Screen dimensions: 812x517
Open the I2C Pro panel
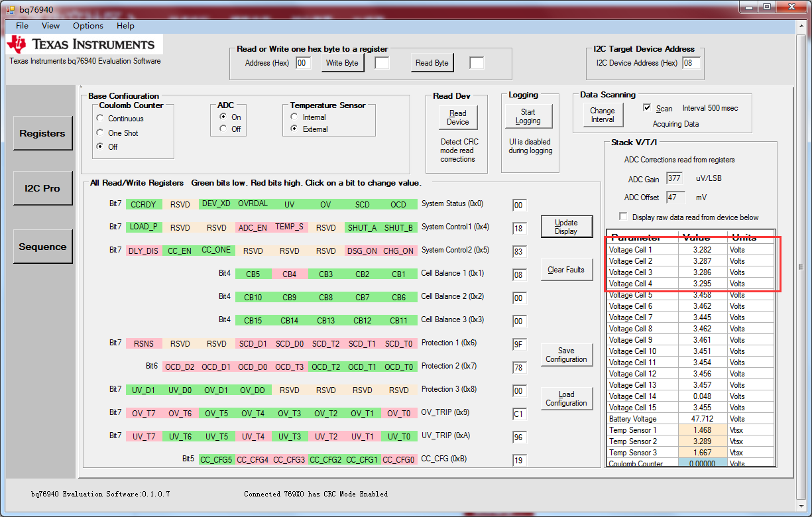click(x=42, y=188)
